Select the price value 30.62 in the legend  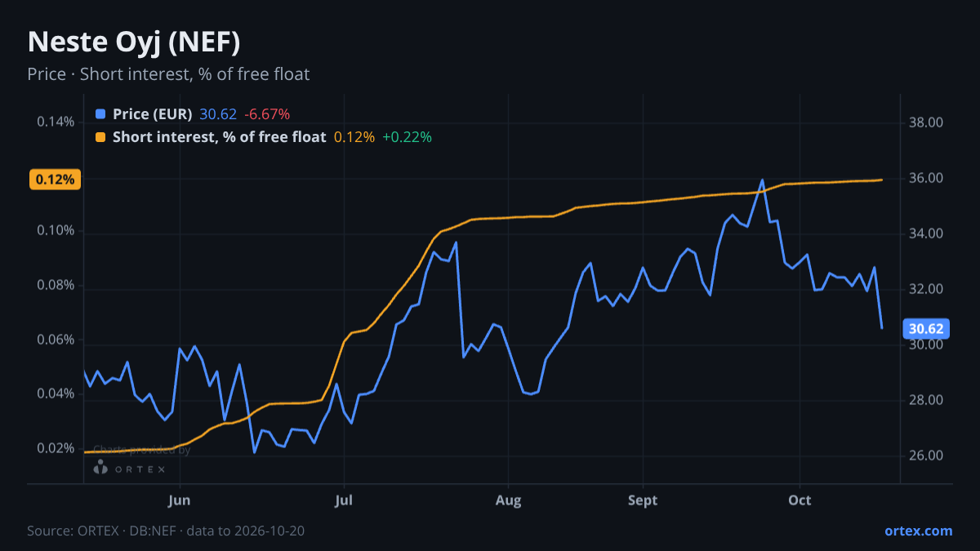pos(218,114)
